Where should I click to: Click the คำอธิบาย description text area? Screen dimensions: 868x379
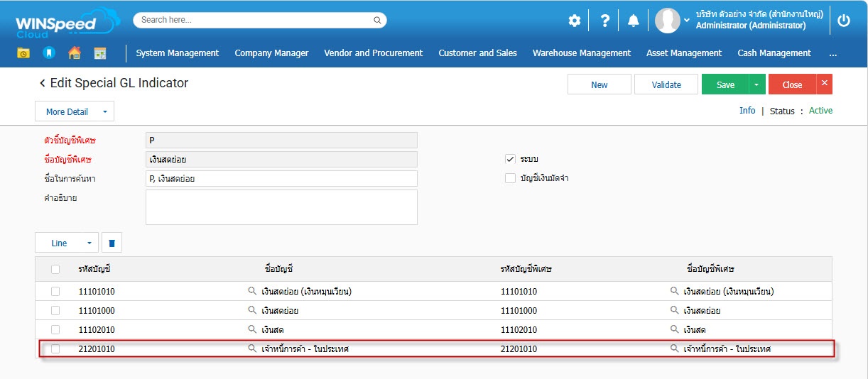[x=281, y=207]
